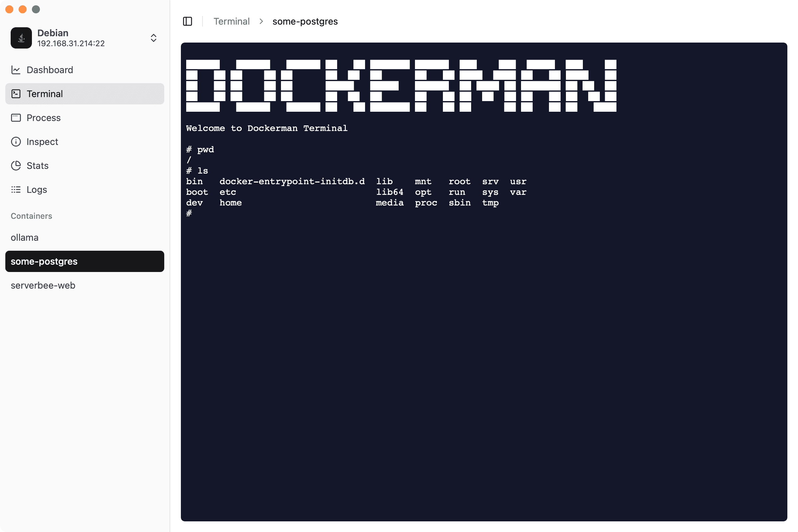Go to the Inspect section
This screenshot has width=798, height=532.
[x=43, y=142]
